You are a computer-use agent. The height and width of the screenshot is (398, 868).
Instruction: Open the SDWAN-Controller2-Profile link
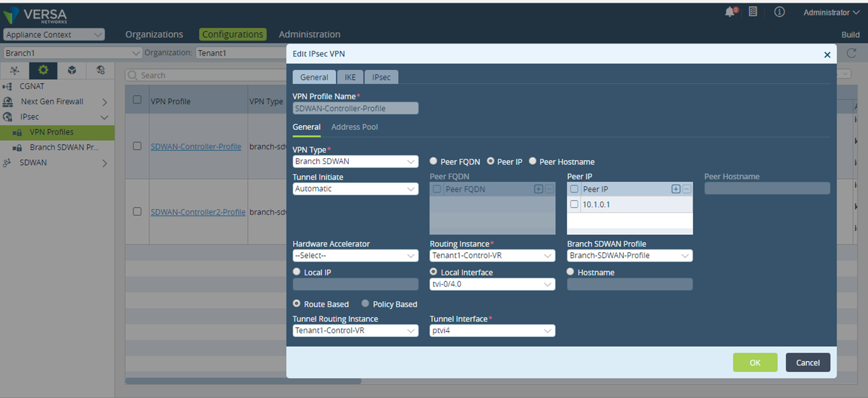[x=198, y=212]
